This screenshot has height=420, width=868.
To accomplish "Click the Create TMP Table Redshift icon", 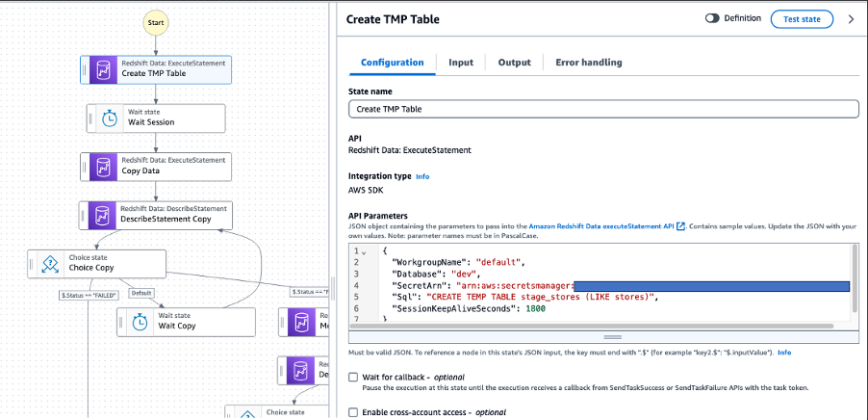I will [102, 69].
